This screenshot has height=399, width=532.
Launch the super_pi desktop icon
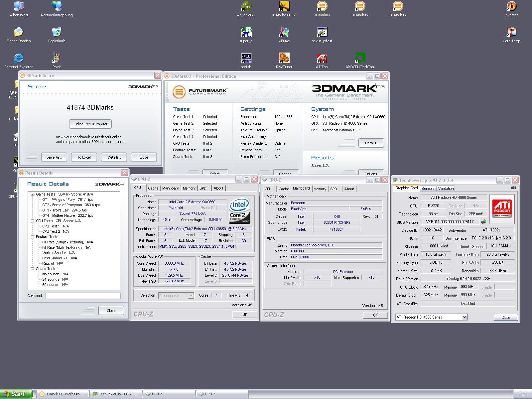point(246,35)
